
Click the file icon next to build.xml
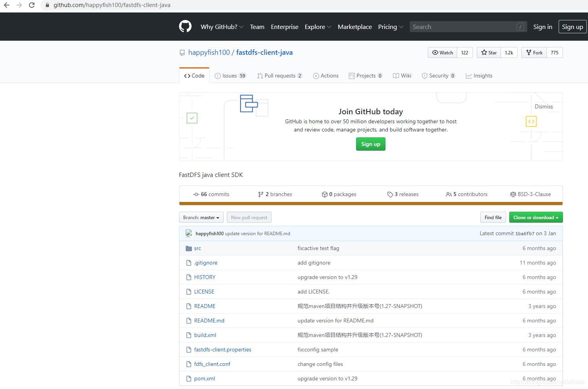point(189,335)
